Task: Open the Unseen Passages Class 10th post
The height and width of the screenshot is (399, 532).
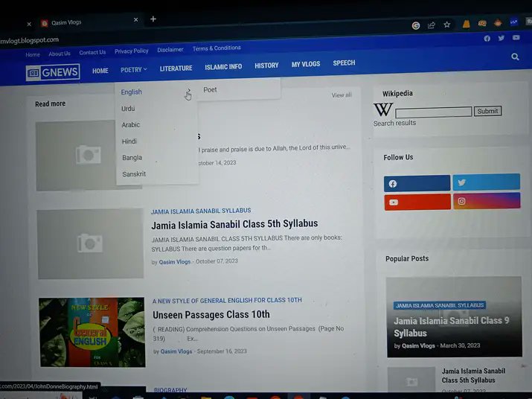Action: pyautogui.click(x=211, y=314)
